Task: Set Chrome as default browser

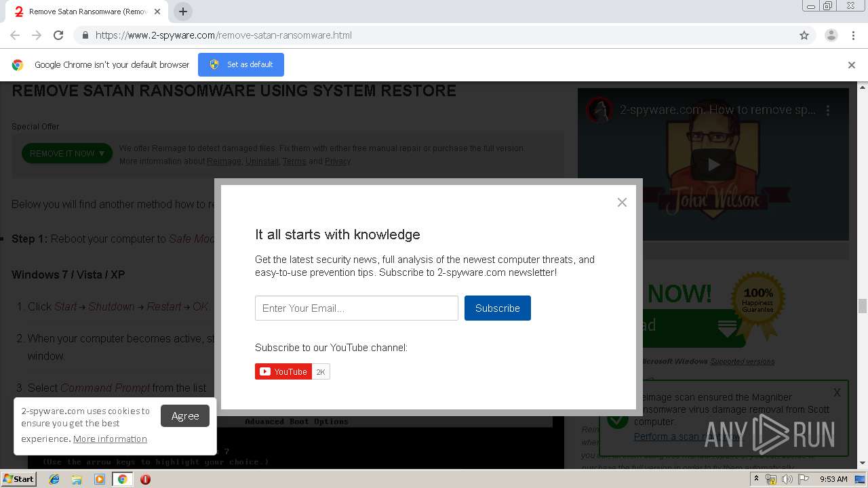Action: (x=241, y=64)
